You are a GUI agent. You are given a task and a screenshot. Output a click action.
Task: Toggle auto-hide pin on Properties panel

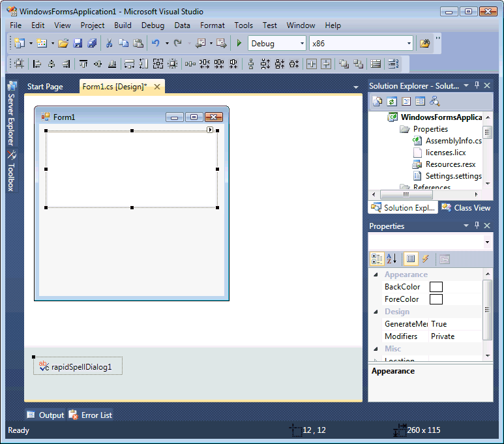click(477, 226)
